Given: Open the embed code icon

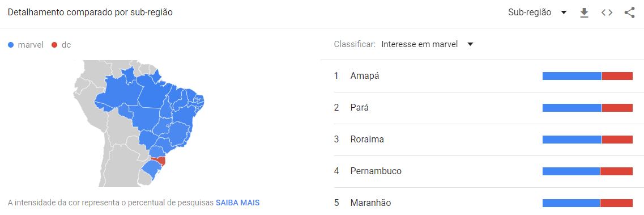Looking at the screenshot, I should 607,12.
